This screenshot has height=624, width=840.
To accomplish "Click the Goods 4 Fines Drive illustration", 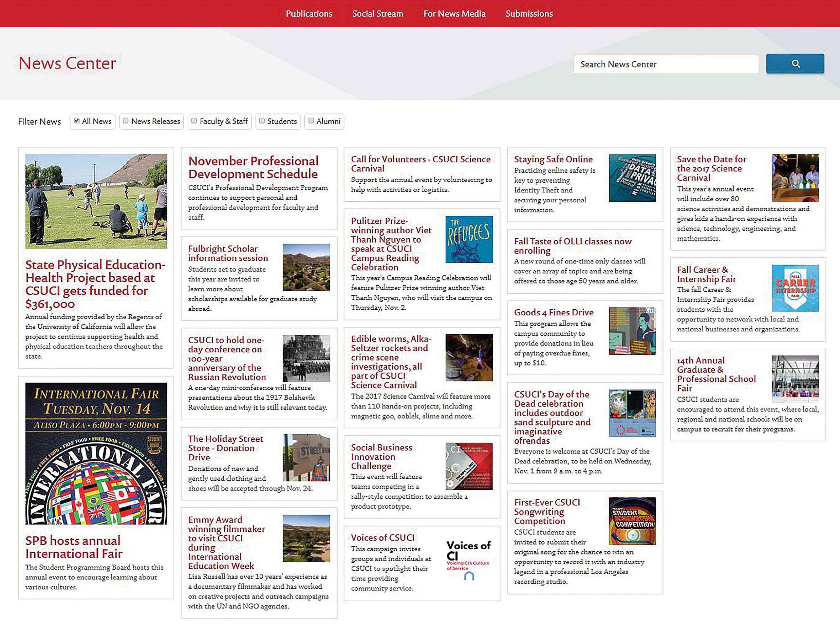I will point(632,331).
